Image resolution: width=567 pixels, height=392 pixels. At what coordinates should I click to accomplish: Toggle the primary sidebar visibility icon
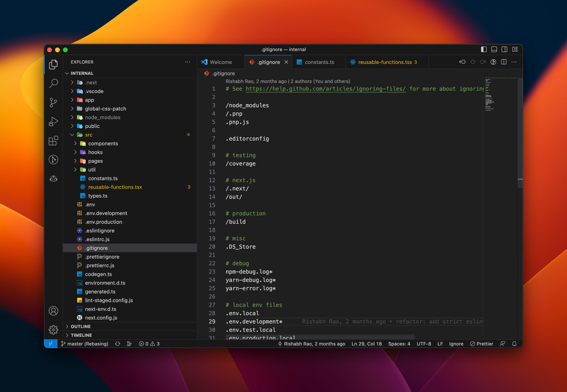pyautogui.click(x=483, y=49)
